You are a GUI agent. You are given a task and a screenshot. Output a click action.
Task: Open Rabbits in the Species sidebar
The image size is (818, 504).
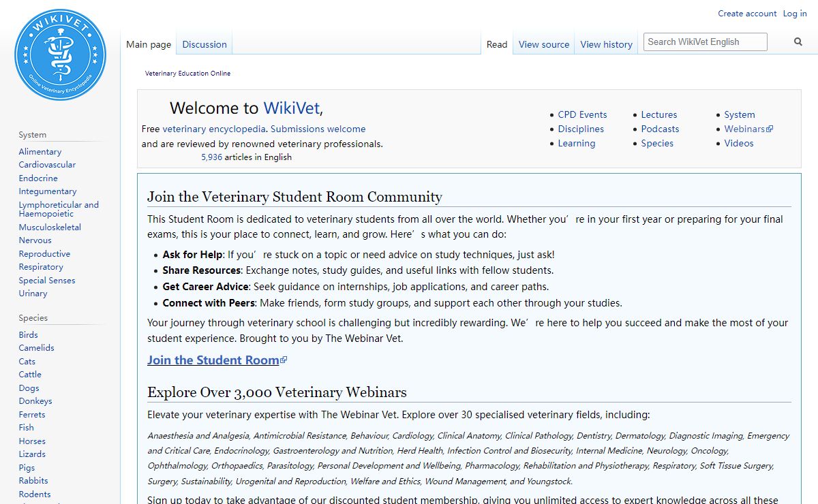point(33,481)
